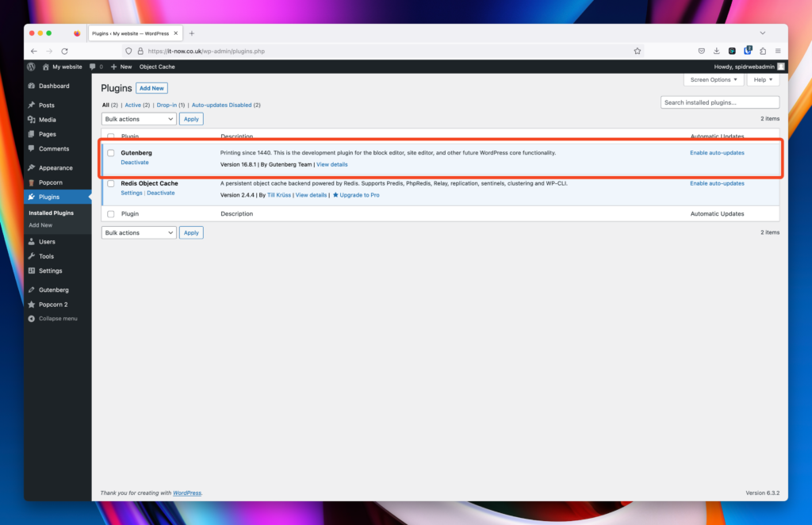Go back with browser back arrow
812x525 pixels.
pyautogui.click(x=33, y=52)
